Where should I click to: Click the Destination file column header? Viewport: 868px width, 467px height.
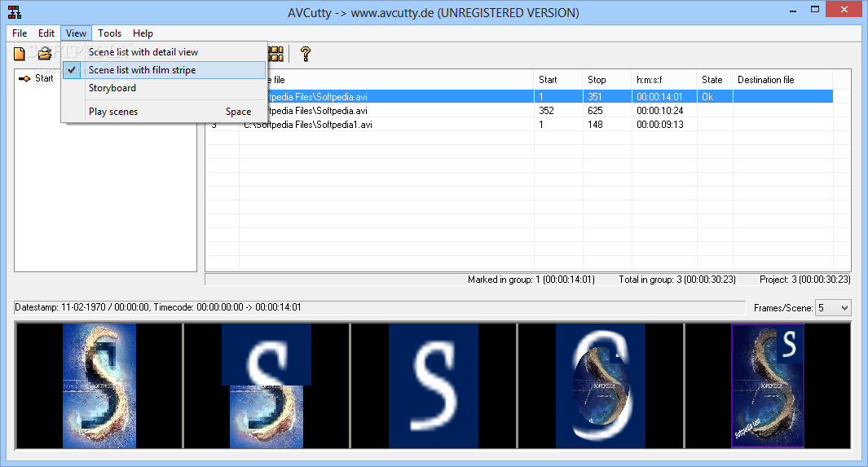[x=782, y=80]
